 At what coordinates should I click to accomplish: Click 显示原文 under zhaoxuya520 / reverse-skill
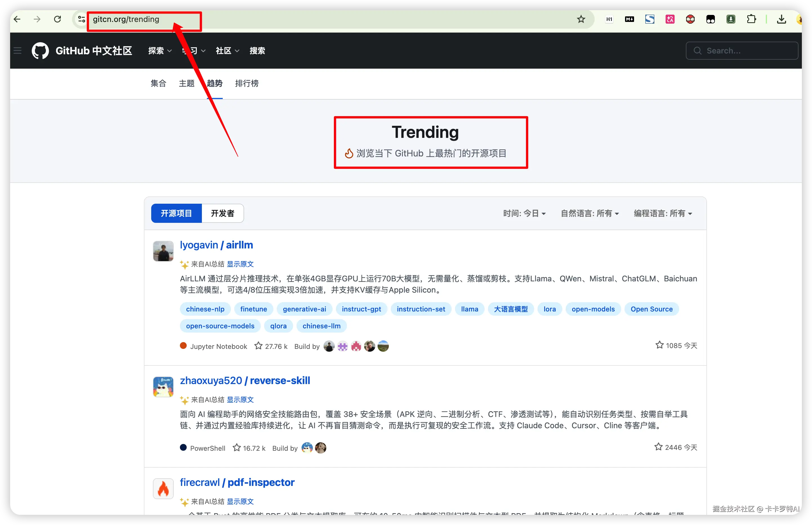pyautogui.click(x=240, y=400)
